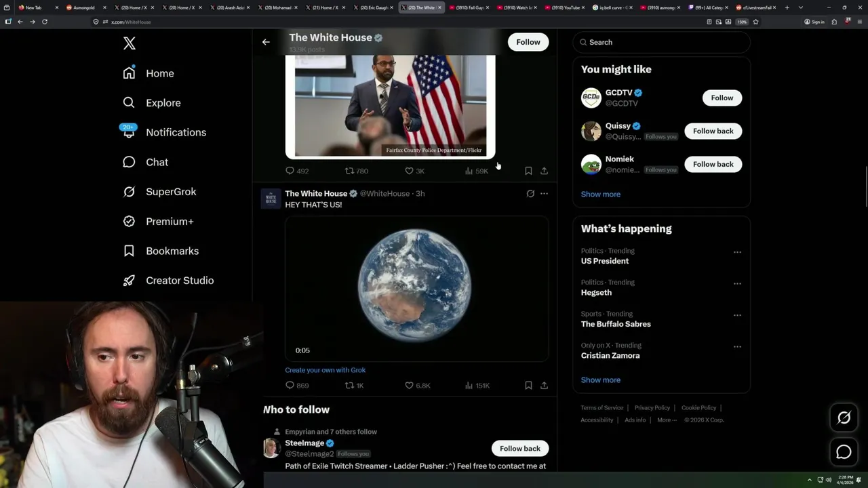Open The White House avatar on post
The height and width of the screenshot is (488, 868).
click(271, 199)
